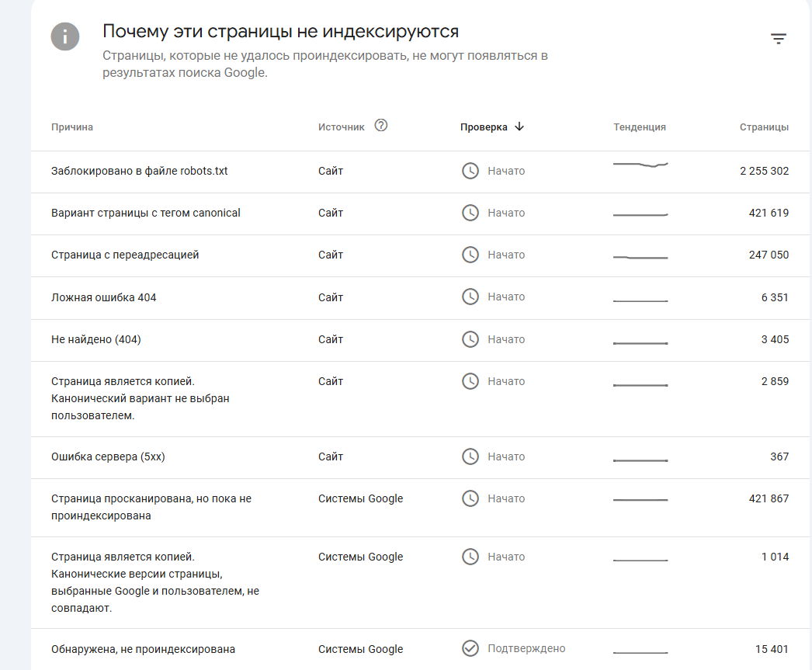Viewport: 812px width, 670px height.
Task: Click the clock icon in robots.txt row
Action: pyautogui.click(x=470, y=171)
